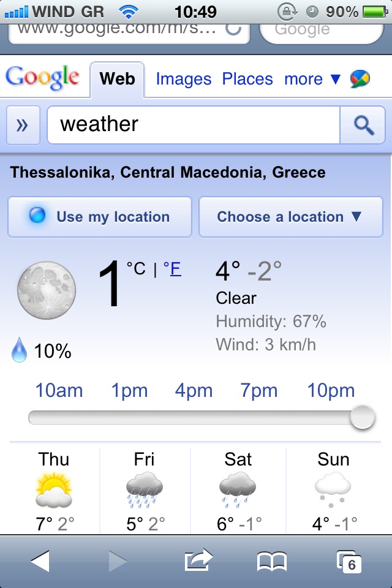Select the Fri rainy forecast
Screen dimensions: 392x588
tap(145, 490)
